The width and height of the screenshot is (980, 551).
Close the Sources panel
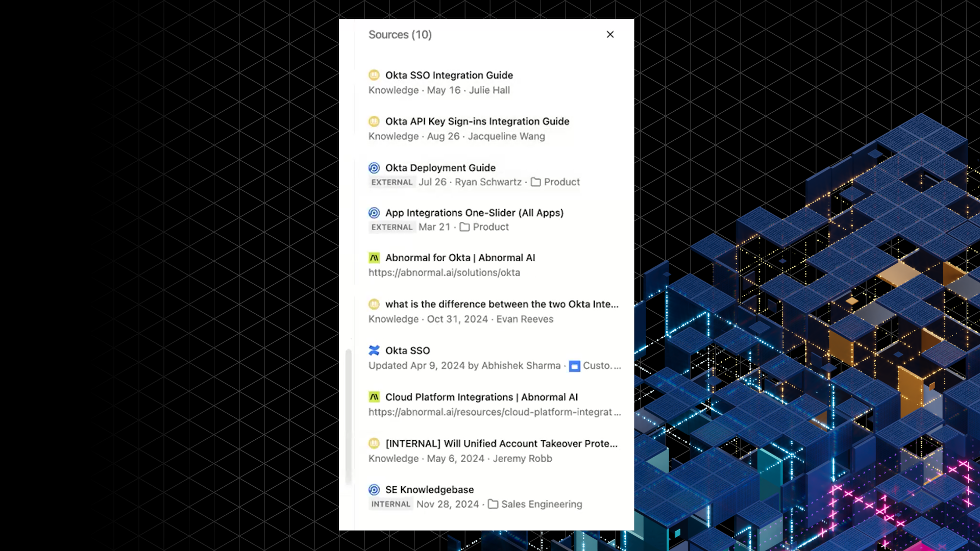click(610, 34)
